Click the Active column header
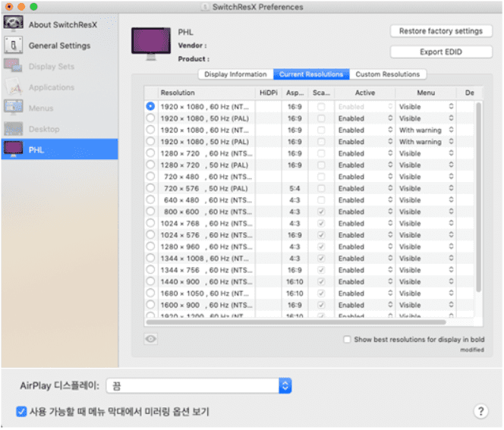This screenshot has height=430, width=504. tap(365, 93)
